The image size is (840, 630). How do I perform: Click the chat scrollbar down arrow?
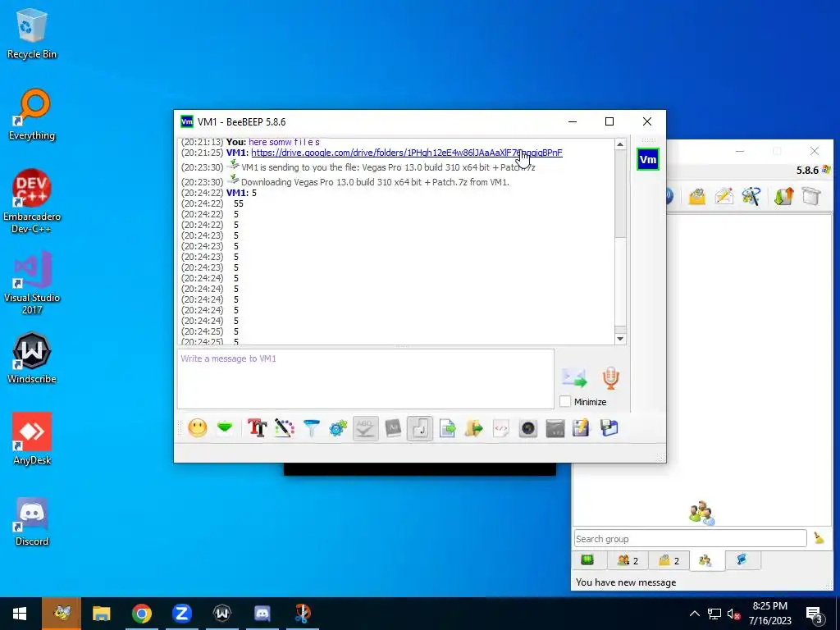pos(620,339)
